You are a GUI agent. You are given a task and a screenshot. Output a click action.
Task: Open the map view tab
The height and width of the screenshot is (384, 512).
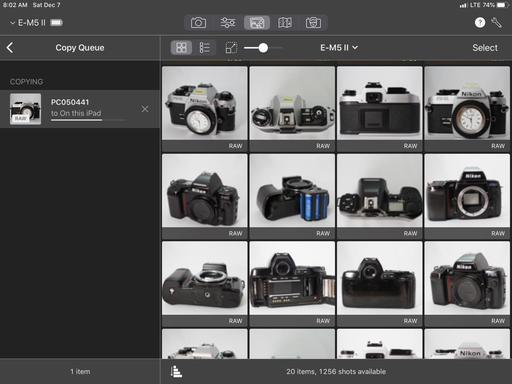[285, 23]
